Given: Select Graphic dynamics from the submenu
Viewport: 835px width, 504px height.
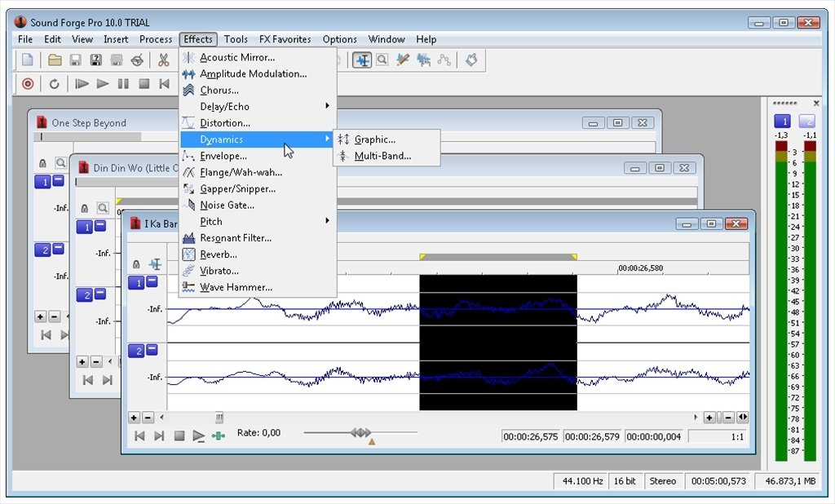Looking at the screenshot, I should [x=387, y=139].
